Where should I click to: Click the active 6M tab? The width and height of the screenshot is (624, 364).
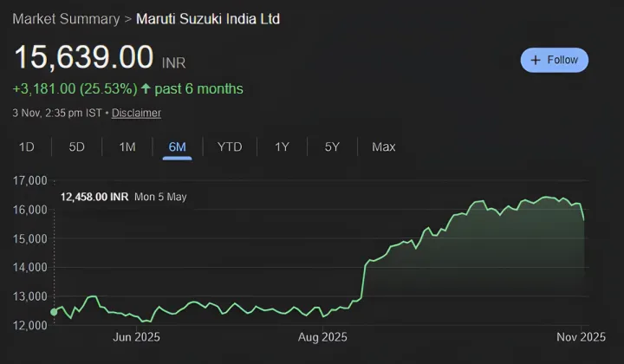click(x=178, y=146)
